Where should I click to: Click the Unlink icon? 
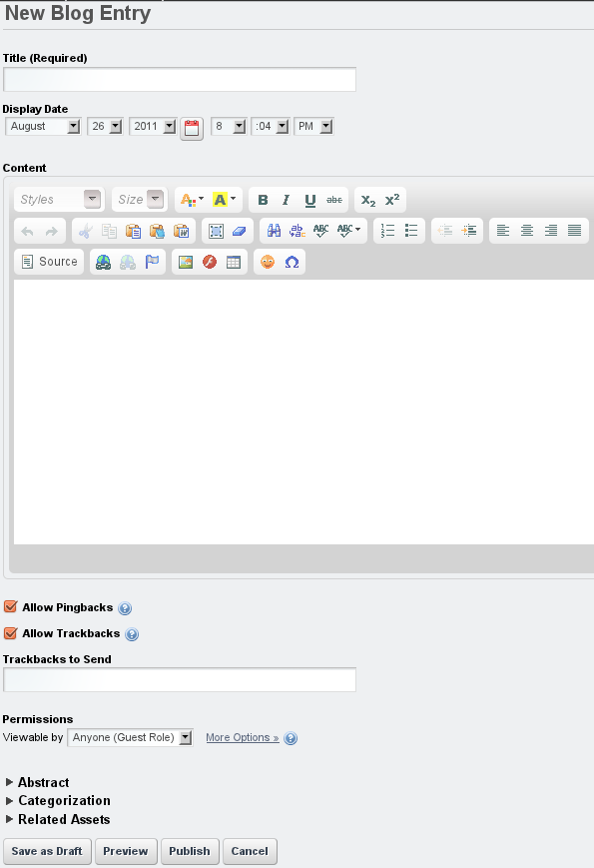[x=128, y=262]
